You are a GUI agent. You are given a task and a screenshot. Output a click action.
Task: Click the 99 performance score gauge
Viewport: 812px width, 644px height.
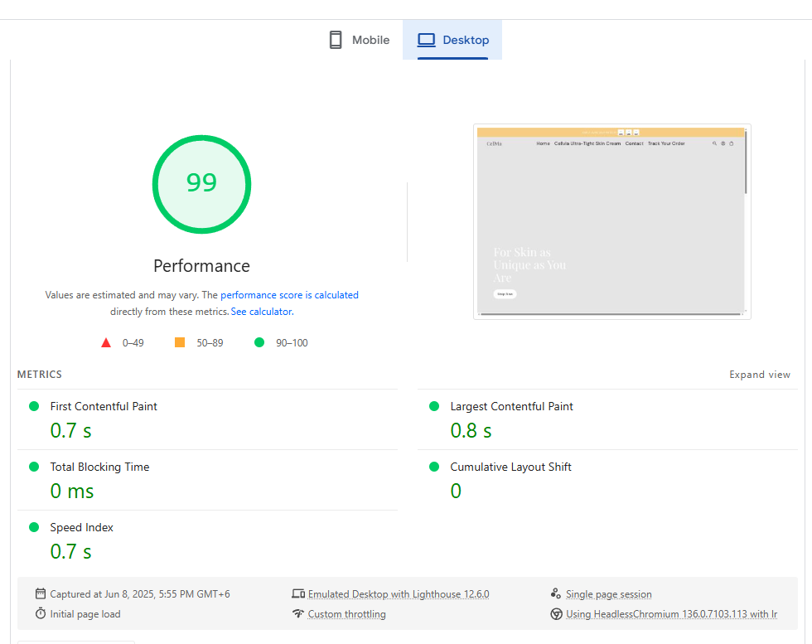point(201,184)
